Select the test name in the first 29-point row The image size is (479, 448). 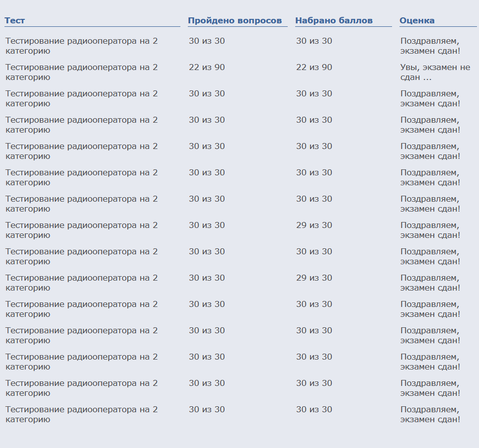pos(81,230)
